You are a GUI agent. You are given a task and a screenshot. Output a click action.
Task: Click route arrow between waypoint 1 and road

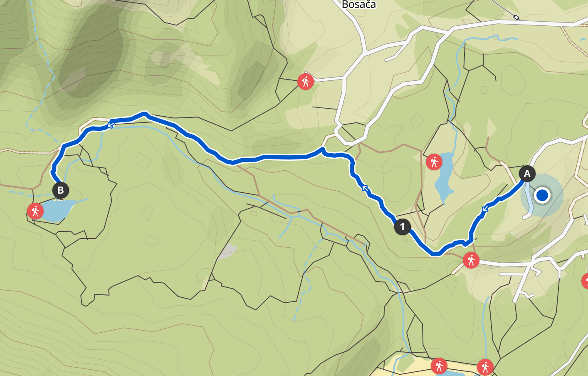click(x=365, y=189)
